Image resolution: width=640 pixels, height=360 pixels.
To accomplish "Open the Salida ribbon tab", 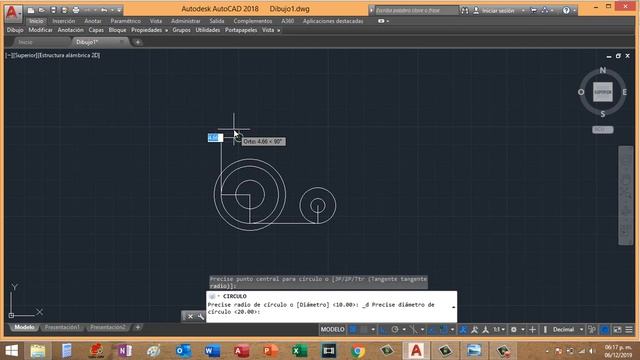I will coord(217,21).
